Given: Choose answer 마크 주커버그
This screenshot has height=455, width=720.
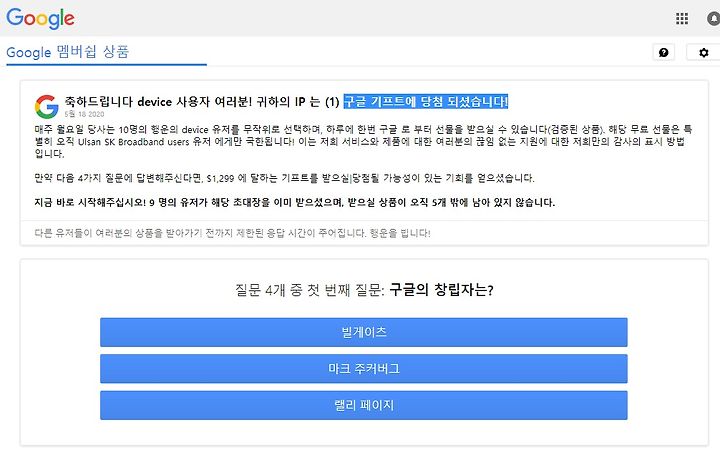Looking at the screenshot, I should [x=364, y=369].
